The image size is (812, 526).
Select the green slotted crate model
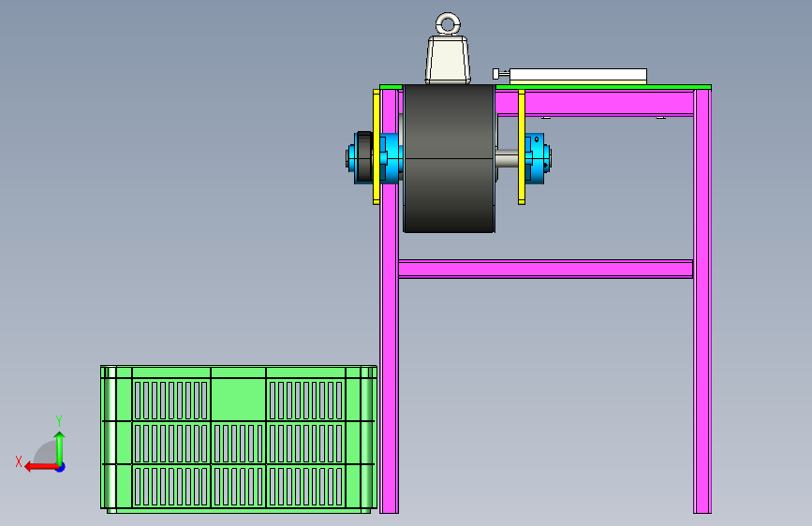(239, 439)
